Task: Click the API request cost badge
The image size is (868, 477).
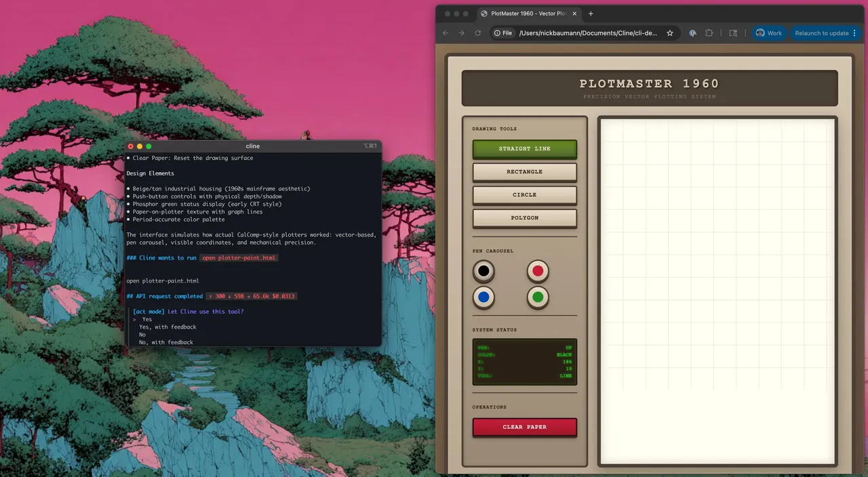Action: pyautogui.click(x=252, y=296)
